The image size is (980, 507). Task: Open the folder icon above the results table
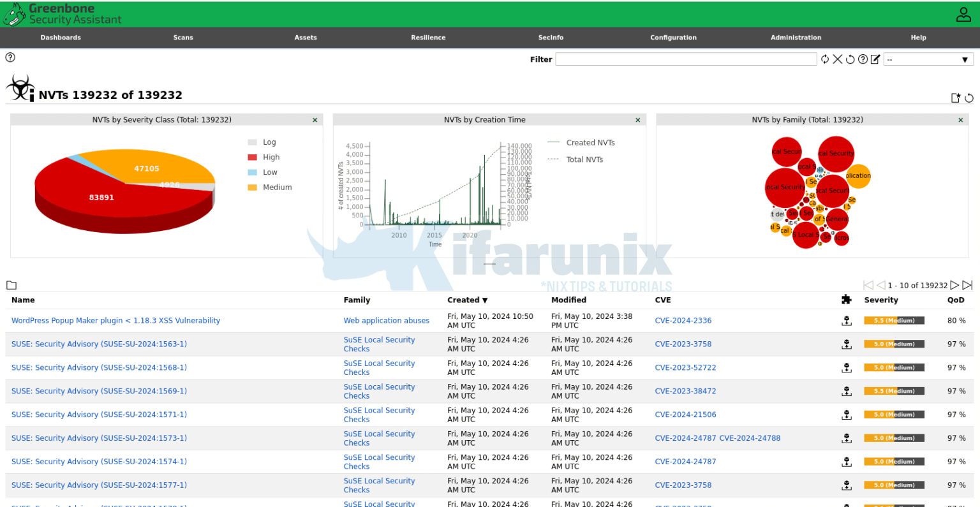(11, 285)
